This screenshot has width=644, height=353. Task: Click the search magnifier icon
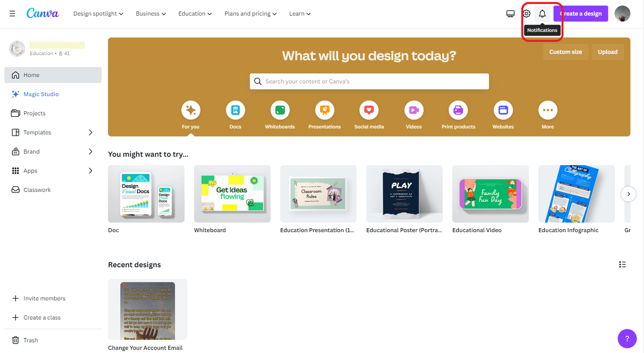pyautogui.click(x=258, y=81)
